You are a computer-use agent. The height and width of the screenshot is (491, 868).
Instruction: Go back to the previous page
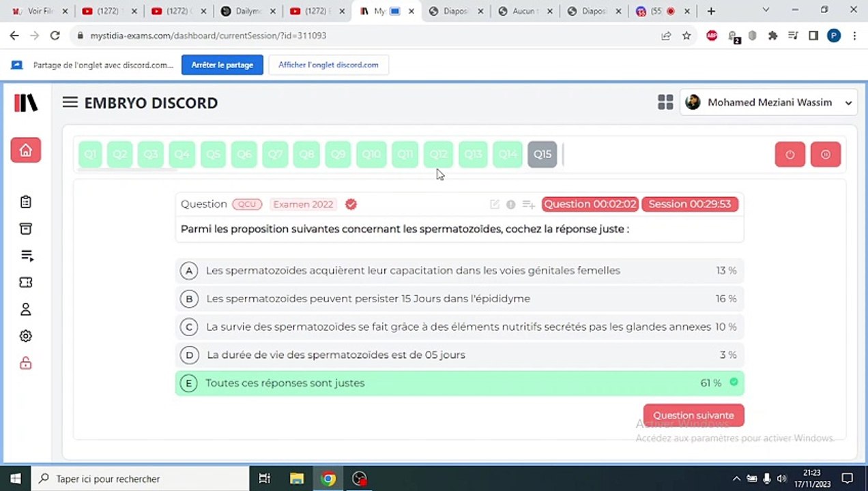pos(14,35)
